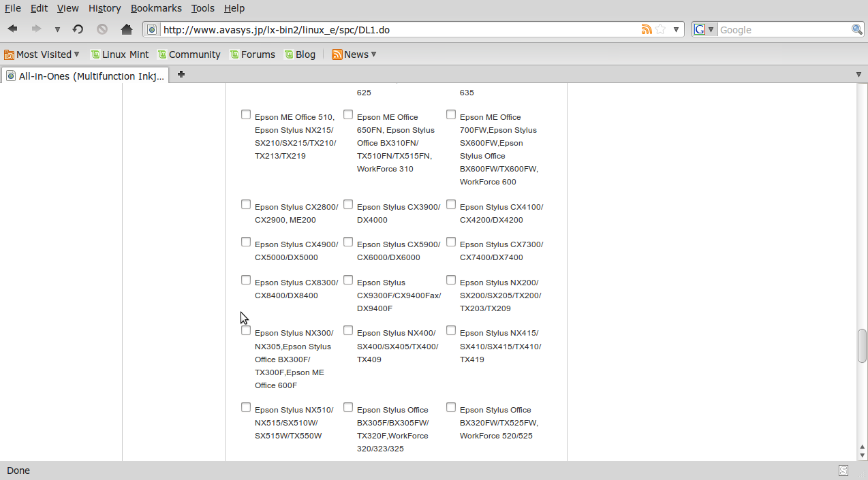868x480 pixels.
Task: Check Epson Stylus NX300/NX305 checkbox
Action: (x=246, y=330)
